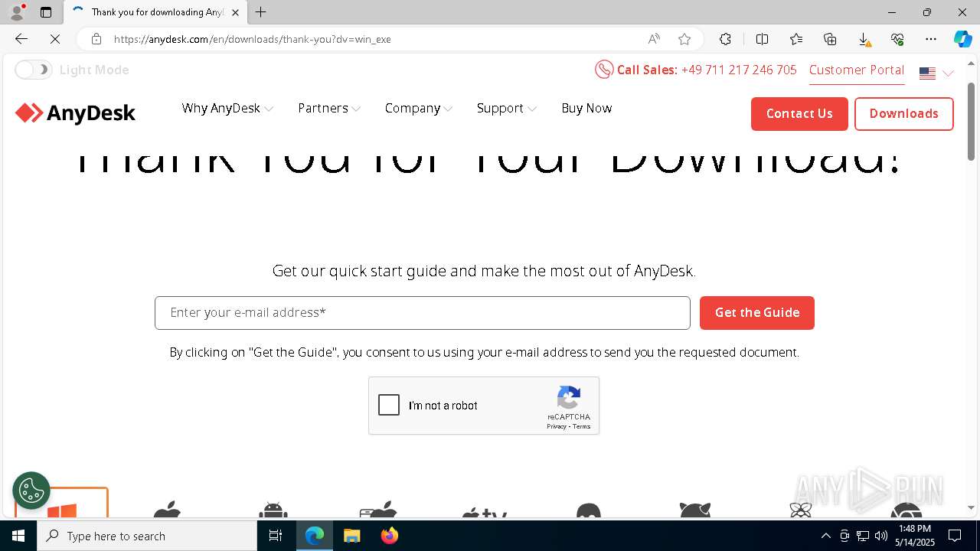Open network status in system tray
Viewport: 980px width, 551px height.
click(x=863, y=536)
